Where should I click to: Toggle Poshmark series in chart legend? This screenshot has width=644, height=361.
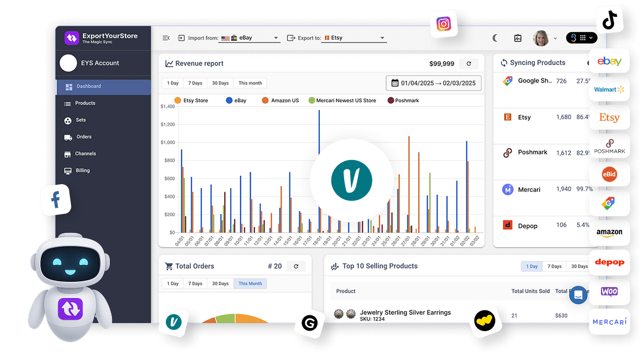[403, 100]
